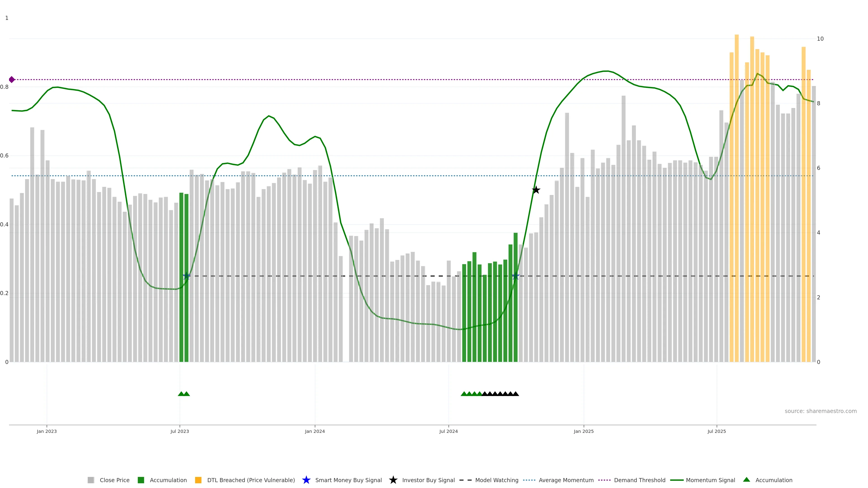
Task: Click the purple diamond Demand Threshold marker
Action: point(12,80)
